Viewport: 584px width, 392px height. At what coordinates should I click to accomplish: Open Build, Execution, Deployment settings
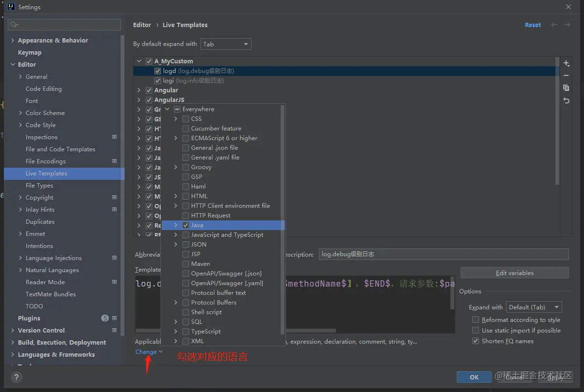pyautogui.click(x=62, y=343)
